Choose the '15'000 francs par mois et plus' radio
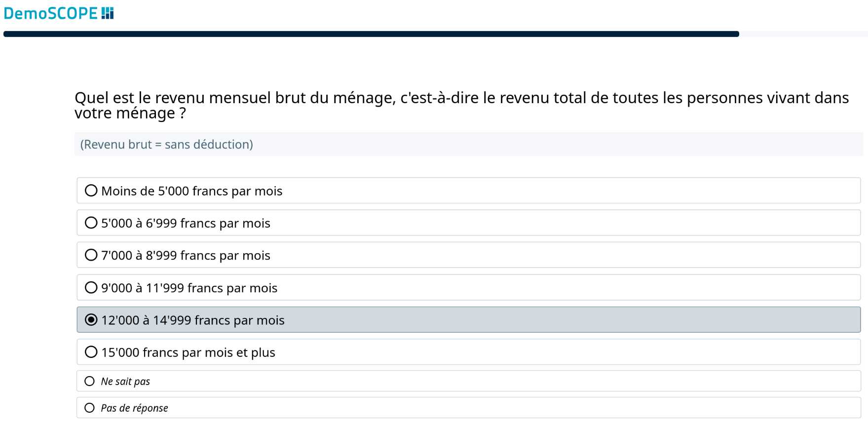 point(91,352)
